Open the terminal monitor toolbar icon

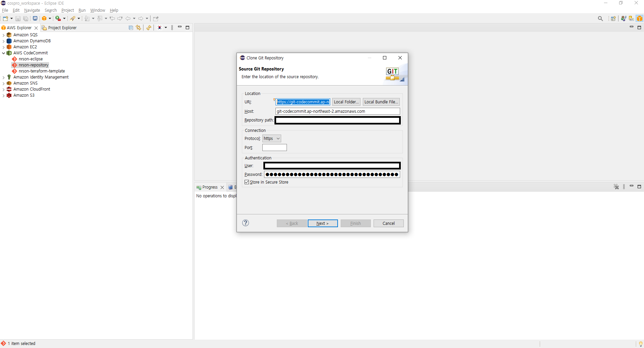tap(35, 18)
